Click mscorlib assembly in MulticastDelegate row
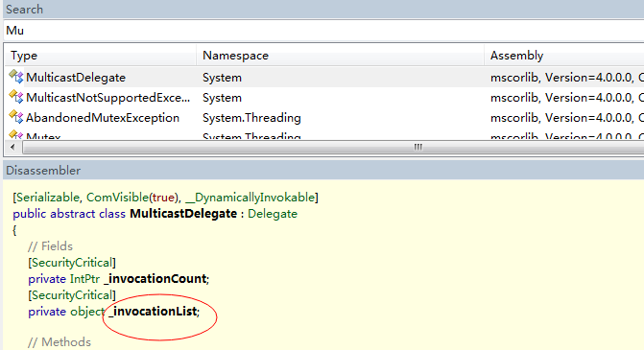Viewport: 644px width, 350px height. click(567, 78)
